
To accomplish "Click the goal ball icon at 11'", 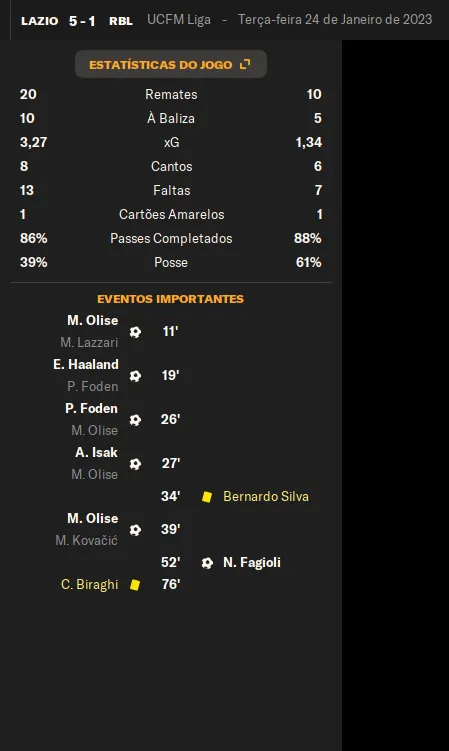I will coord(136,331).
